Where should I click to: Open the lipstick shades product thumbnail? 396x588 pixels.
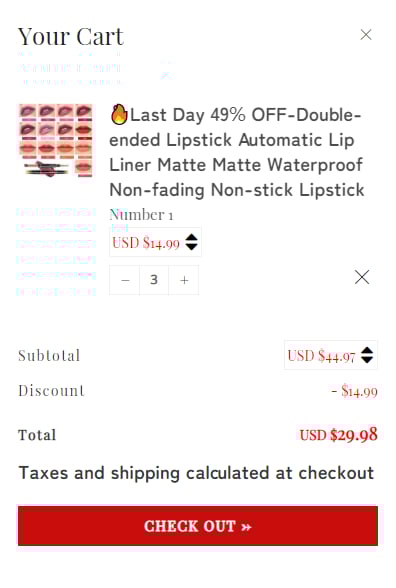[56, 141]
